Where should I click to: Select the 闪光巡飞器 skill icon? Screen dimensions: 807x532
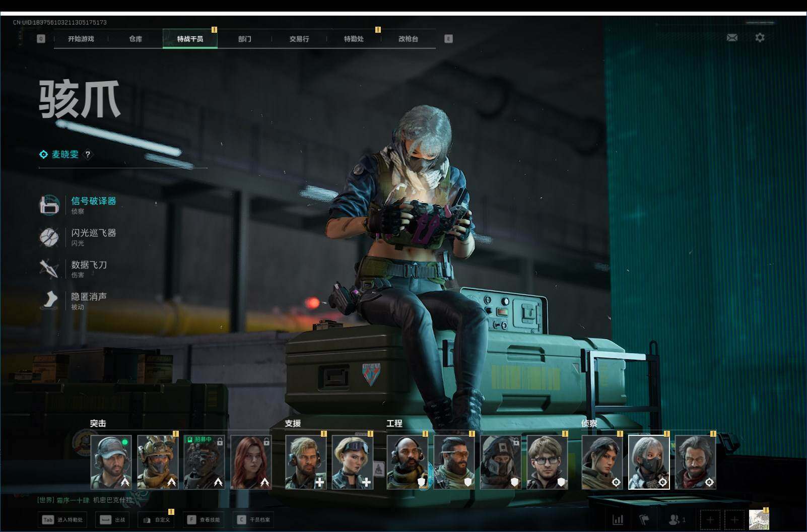click(49, 237)
